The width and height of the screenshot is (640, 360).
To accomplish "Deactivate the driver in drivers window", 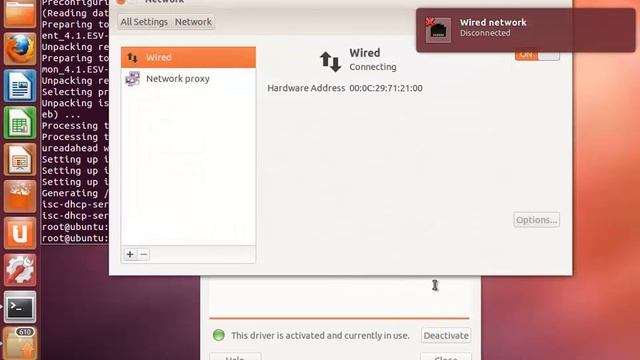I will [x=446, y=336].
